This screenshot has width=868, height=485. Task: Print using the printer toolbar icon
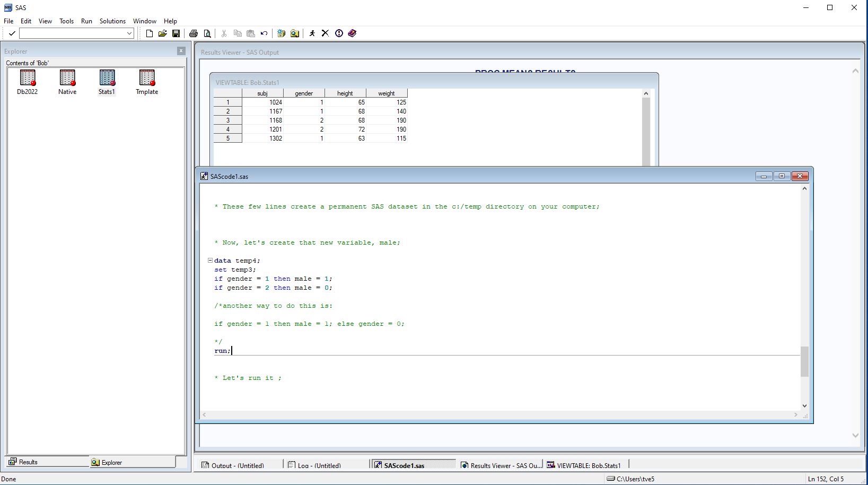(194, 33)
